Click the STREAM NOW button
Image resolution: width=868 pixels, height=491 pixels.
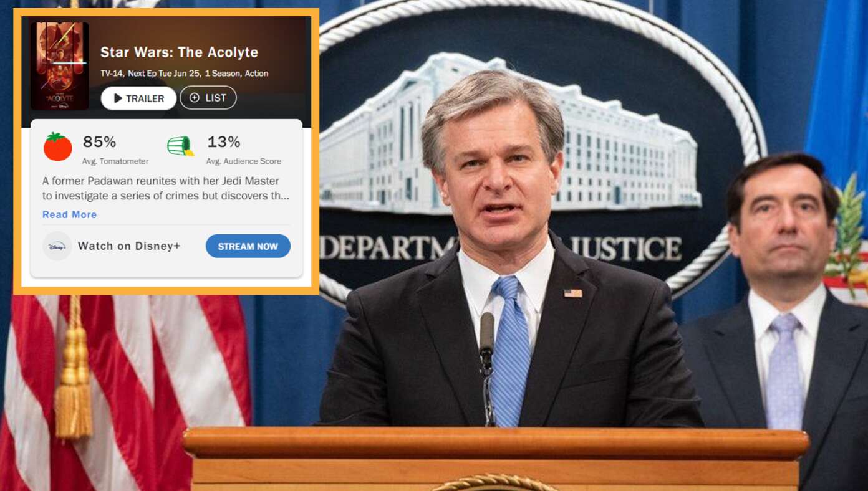(248, 246)
